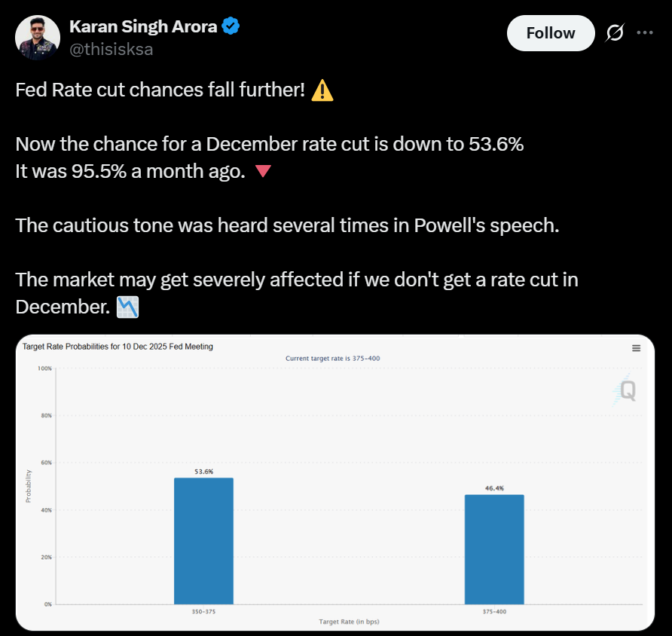Viewport: 672px width, 636px height.
Task: Click the Target Rate (in bps) axis title
Action: coord(349,620)
